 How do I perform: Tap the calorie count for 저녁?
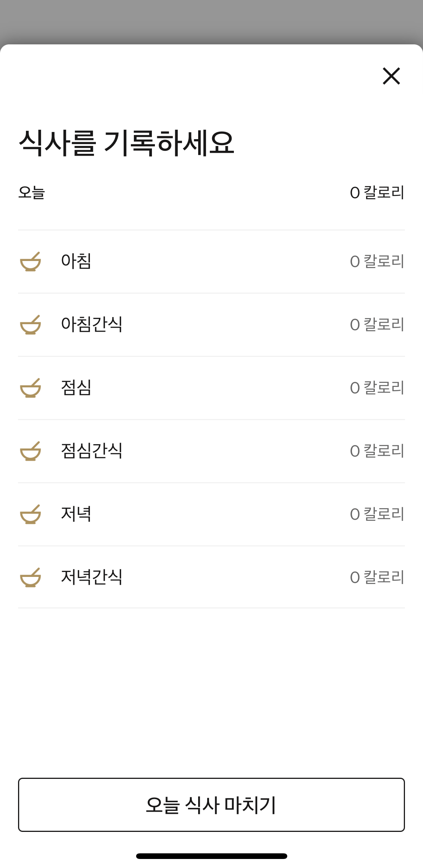[377, 514]
